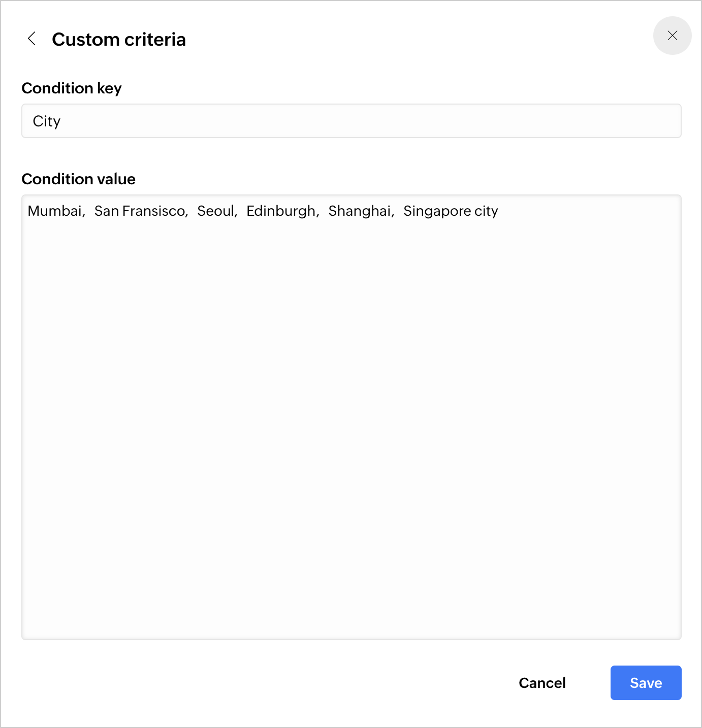The image size is (702, 728).
Task: Click empty footer area left of Cancel
Action: (x=254, y=683)
